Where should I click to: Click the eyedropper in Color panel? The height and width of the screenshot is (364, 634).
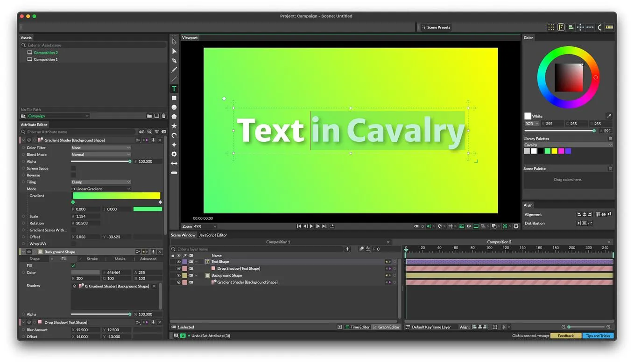click(x=609, y=116)
